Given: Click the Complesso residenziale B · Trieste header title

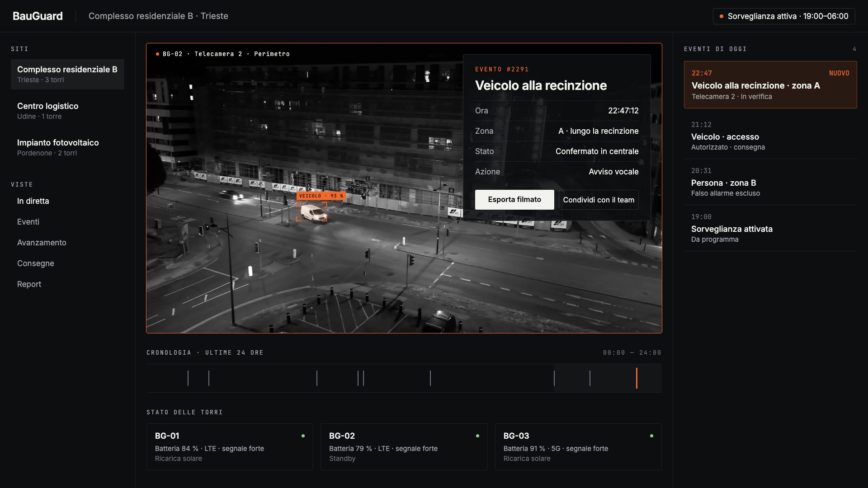Looking at the screenshot, I should [x=158, y=16].
